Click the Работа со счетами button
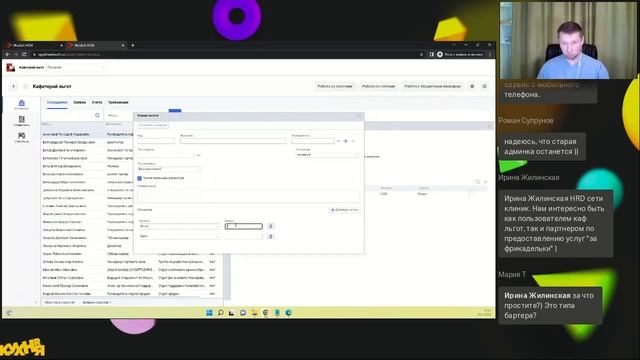The image size is (640, 360). [378, 87]
